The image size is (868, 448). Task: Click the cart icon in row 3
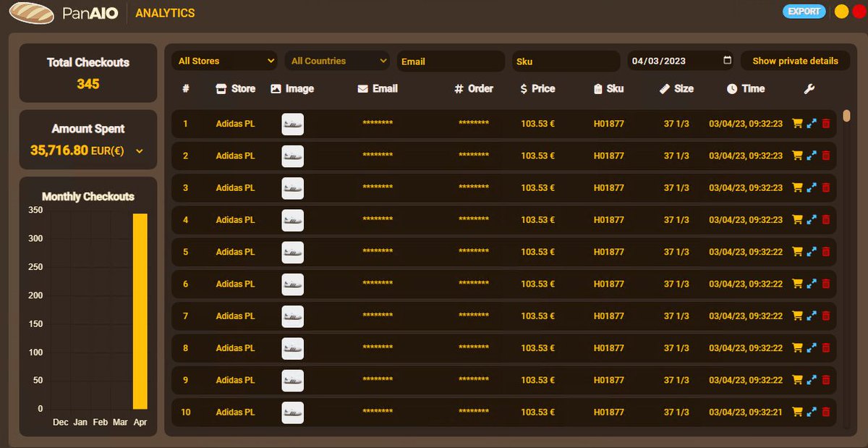pyautogui.click(x=797, y=187)
